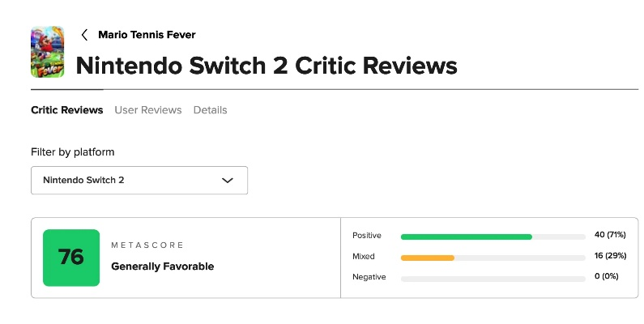Click the Generally Favorable rating text
644x324 pixels.
coord(162,266)
